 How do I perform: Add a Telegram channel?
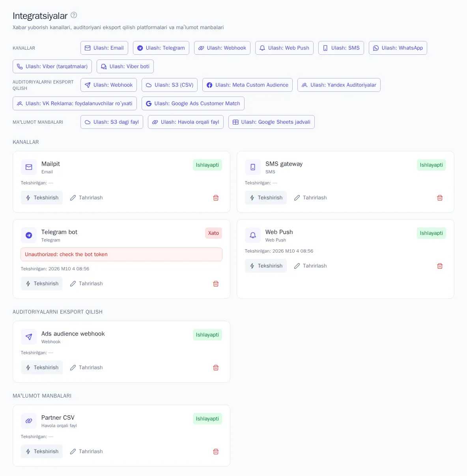[161, 48]
